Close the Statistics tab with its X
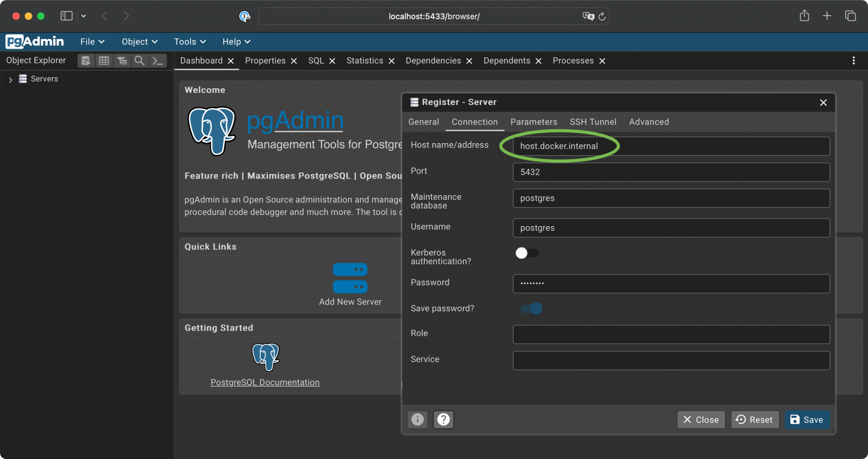The height and width of the screenshot is (459, 868). coord(392,61)
